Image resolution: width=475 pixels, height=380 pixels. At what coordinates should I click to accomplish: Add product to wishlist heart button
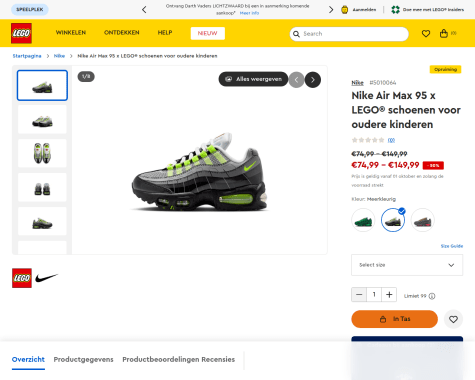453,319
